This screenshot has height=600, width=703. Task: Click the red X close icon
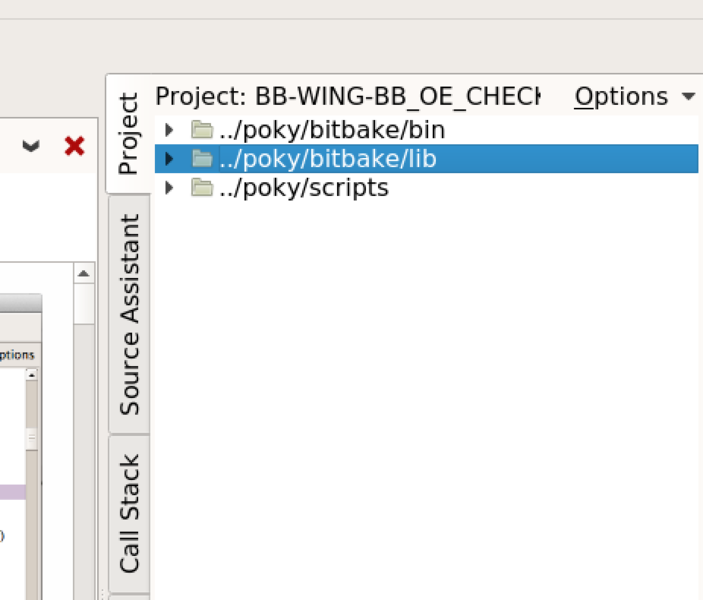[x=74, y=146]
